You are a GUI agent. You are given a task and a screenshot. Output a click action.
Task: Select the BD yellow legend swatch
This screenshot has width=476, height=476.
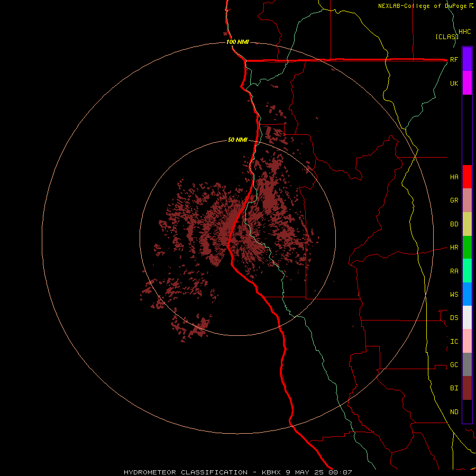(x=467, y=224)
